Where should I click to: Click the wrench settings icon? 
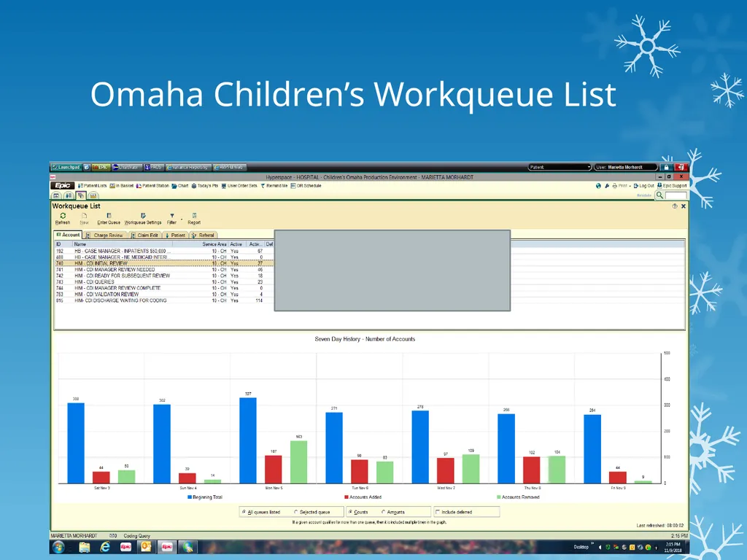(607, 186)
